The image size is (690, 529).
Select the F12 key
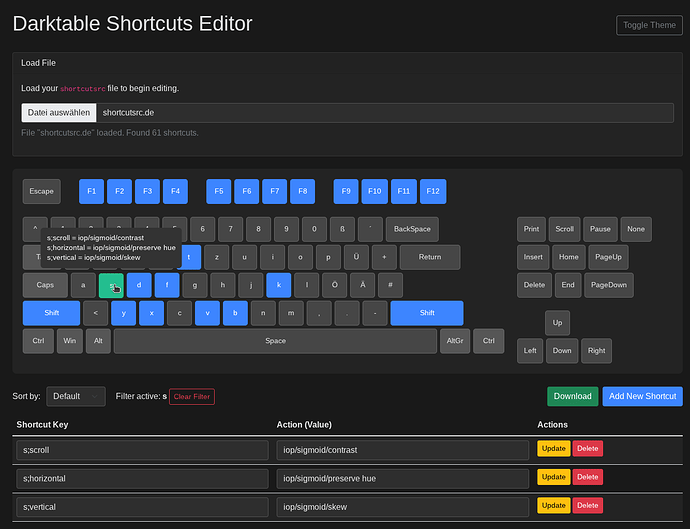click(433, 191)
